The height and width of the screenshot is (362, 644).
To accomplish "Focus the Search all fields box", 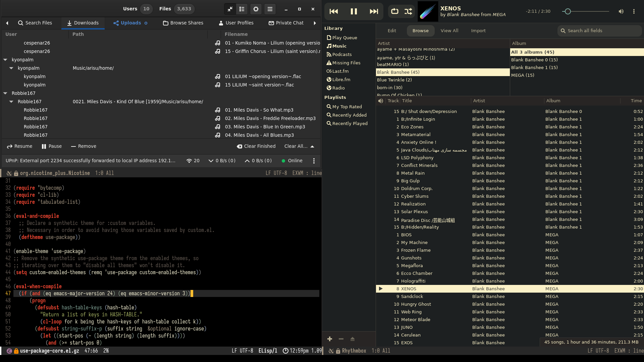I will 600,31.
